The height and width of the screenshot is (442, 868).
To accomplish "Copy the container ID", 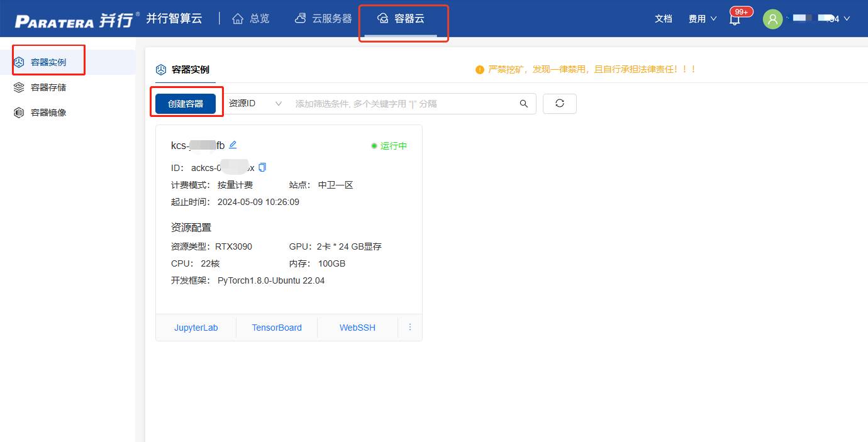I will [x=262, y=167].
